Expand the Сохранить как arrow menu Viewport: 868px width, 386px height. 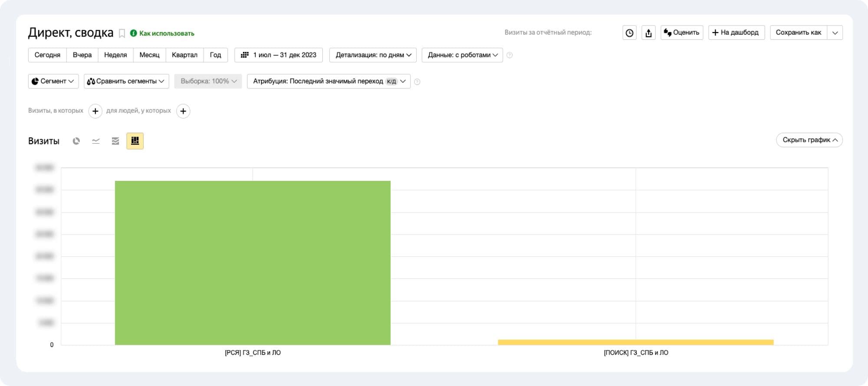(835, 33)
